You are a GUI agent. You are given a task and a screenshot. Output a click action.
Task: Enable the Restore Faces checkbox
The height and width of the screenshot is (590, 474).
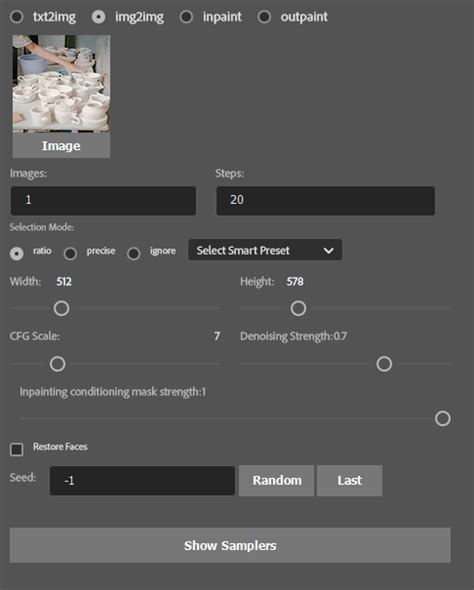click(x=17, y=449)
